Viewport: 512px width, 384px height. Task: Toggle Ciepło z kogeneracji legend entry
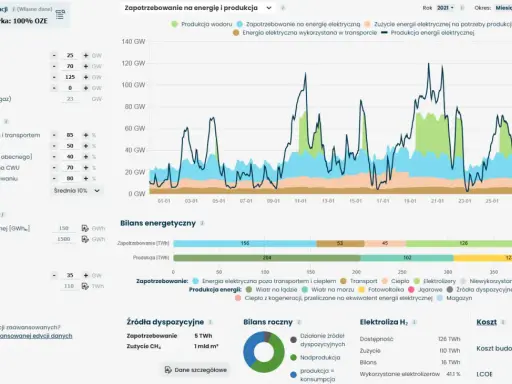[334, 298]
